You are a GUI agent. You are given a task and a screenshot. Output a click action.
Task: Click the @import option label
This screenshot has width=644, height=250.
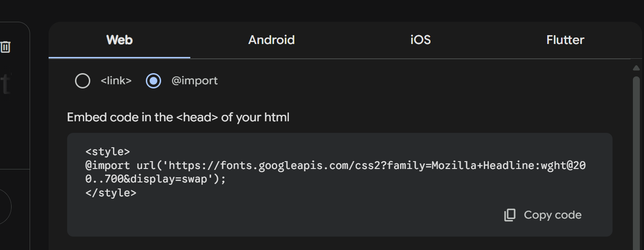(194, 81)
